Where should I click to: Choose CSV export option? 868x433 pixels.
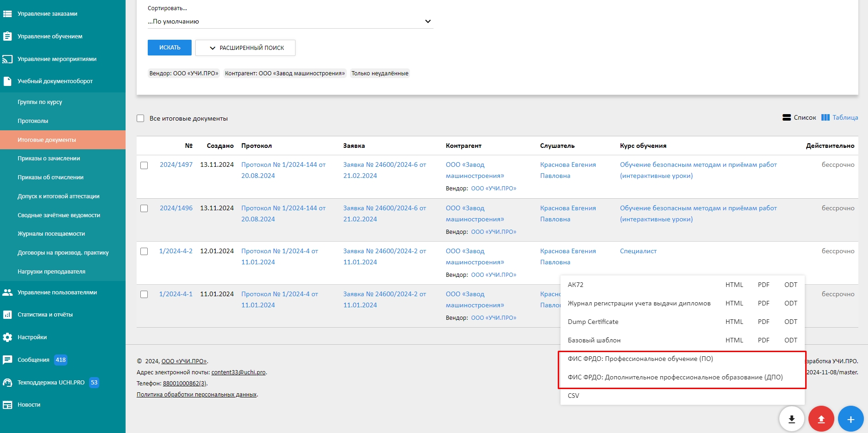[x=573, y=396]
